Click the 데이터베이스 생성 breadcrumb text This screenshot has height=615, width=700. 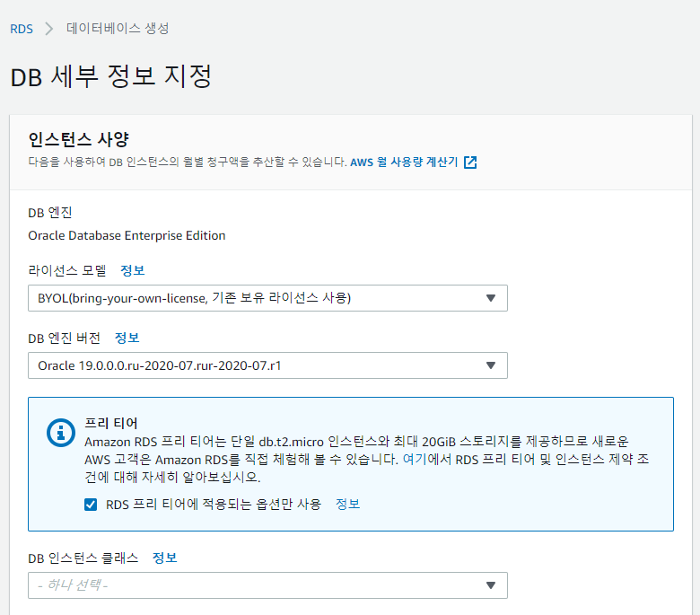pyautogui.click(x=118, y=29)
